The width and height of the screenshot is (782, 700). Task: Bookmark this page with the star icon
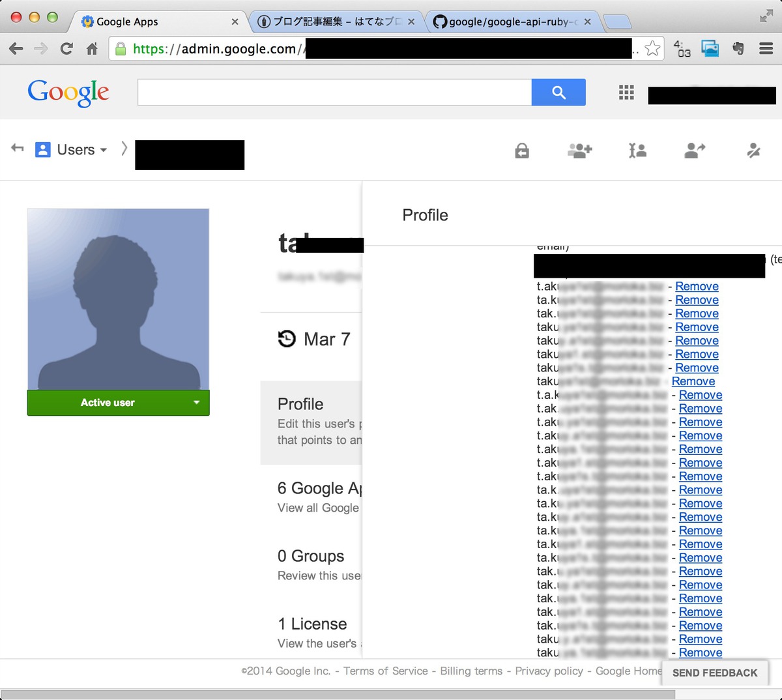(x=652, y=48)
